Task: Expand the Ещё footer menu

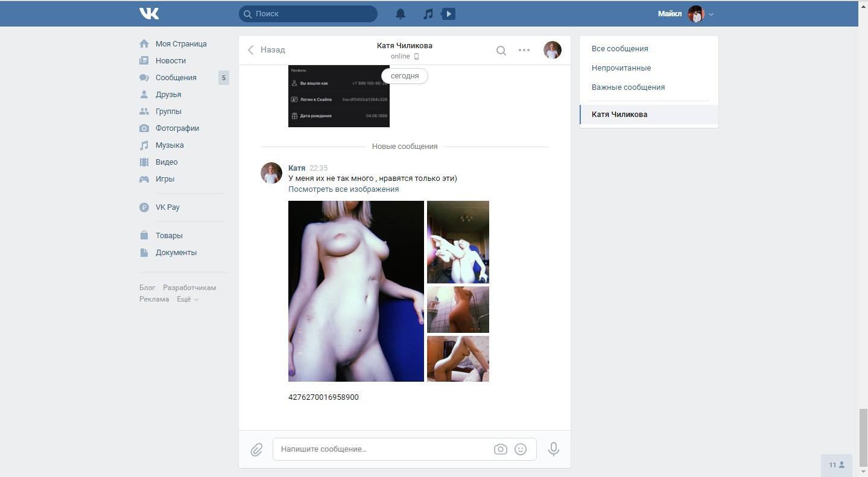Action: pos(188,299)
